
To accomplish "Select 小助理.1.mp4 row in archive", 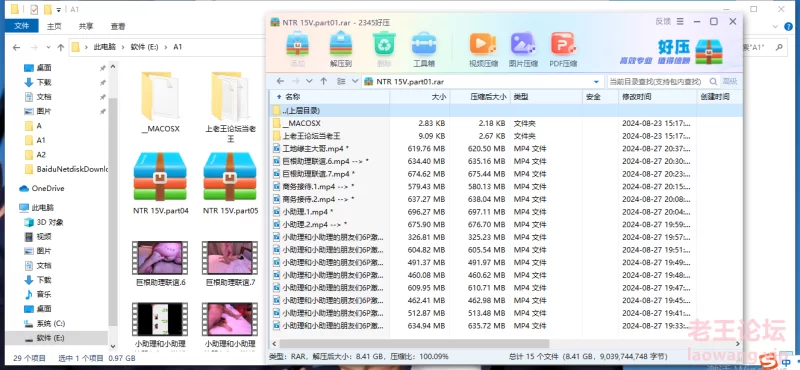I will point(505,212).
